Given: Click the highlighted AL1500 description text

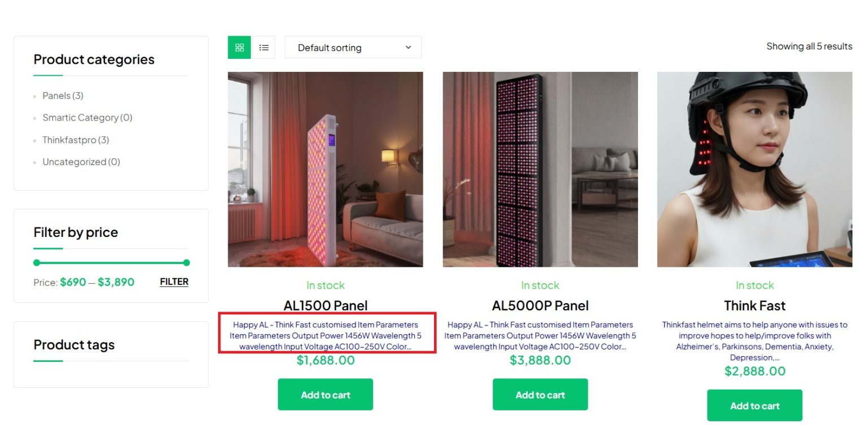Looking at the screenshot, I should click(x=325, y=335).
